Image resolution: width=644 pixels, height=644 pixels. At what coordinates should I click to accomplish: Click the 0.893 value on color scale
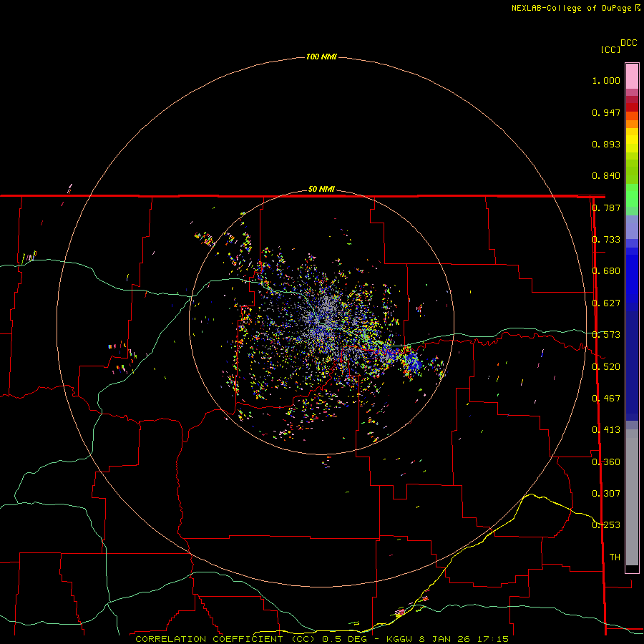click(x=606, y=144)
